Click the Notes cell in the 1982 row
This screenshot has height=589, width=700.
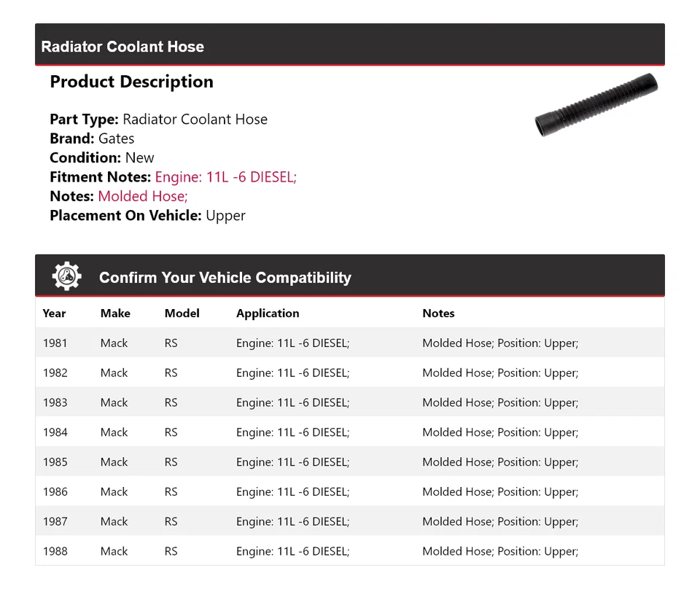(x=500, y=373)
